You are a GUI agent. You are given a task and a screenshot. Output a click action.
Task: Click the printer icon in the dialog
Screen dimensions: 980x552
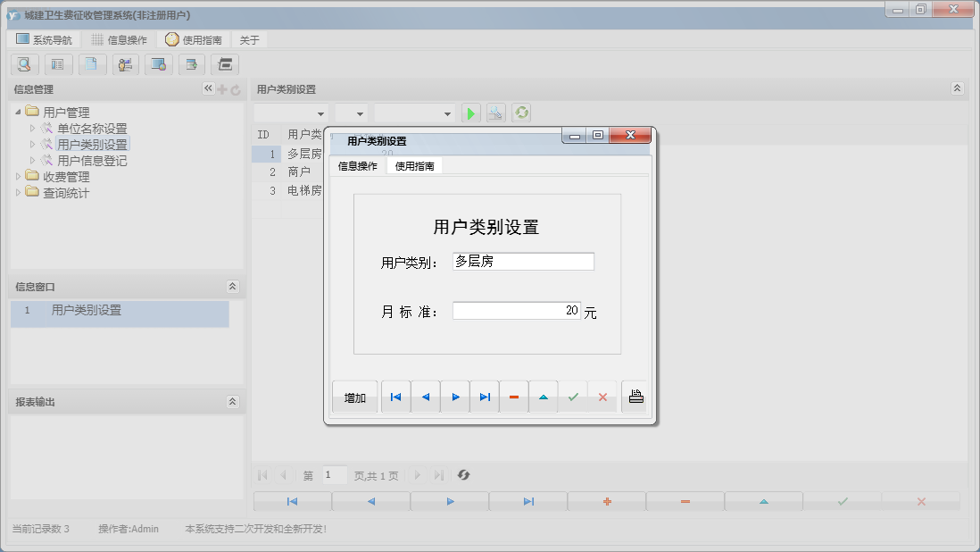pos(635,397)
